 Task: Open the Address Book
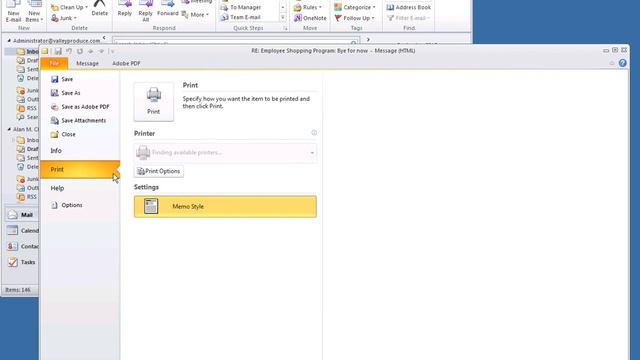pos(409,7)
